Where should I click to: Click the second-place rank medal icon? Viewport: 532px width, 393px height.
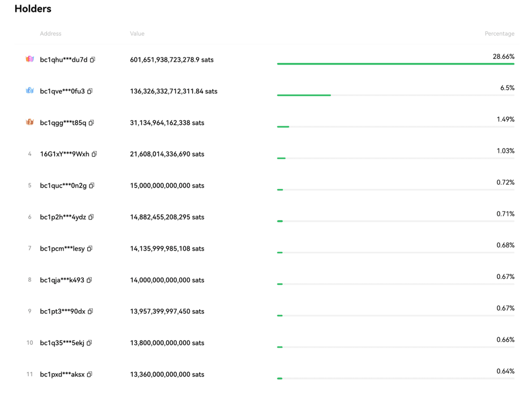tap(29, 91)
